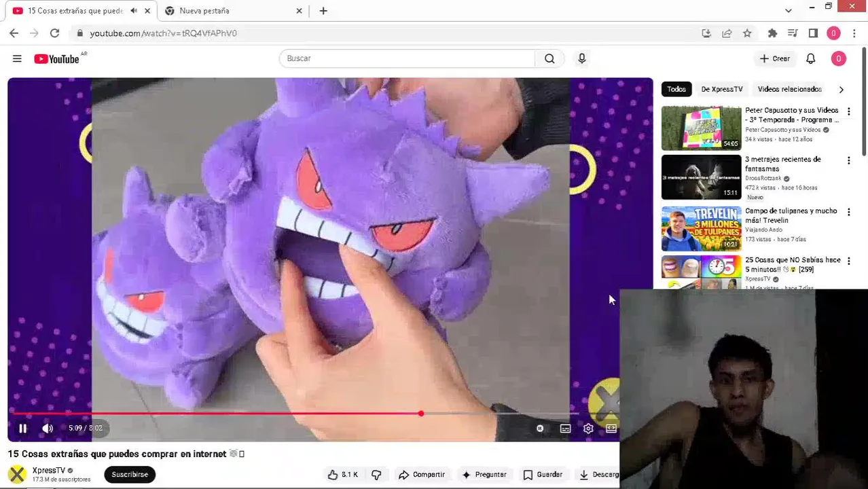Viewport: 868px width, 489px height.
Task: Toggle subtitles in the player
Action: click(565, 429)
